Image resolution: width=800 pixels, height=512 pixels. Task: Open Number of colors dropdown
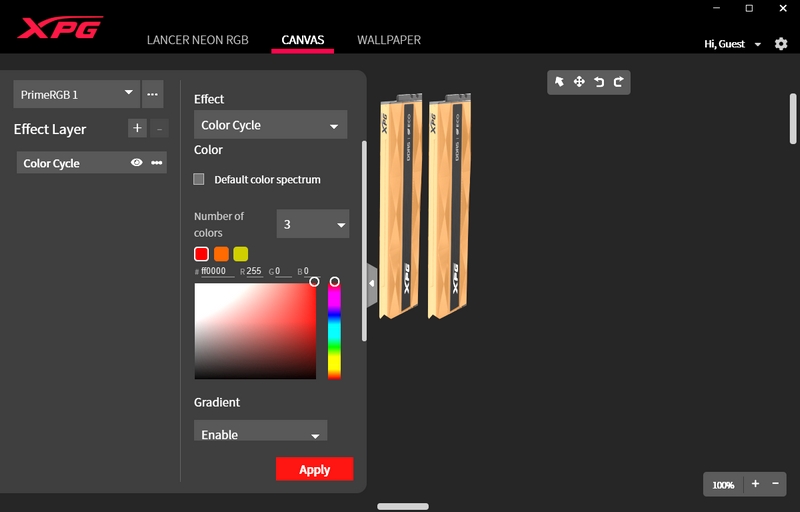coord(312,224)
